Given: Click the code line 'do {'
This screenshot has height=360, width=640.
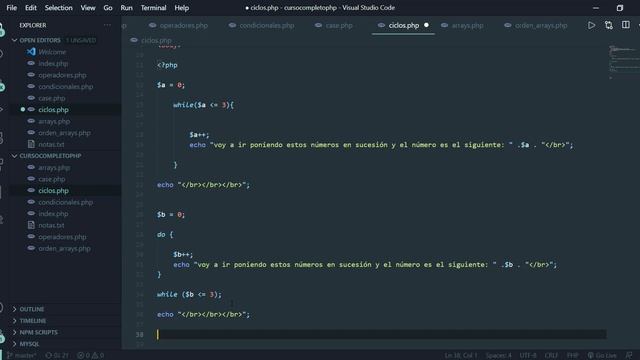Looking at the screenshot, I should pos(165,235).
